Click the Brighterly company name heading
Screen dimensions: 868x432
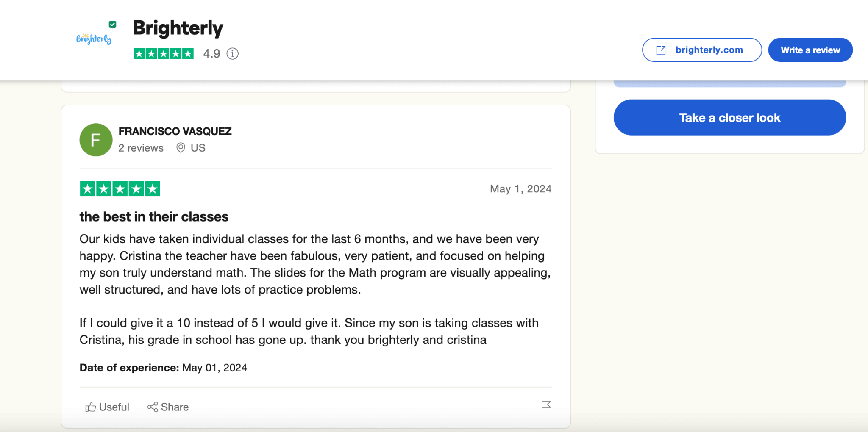pos(178,28)
